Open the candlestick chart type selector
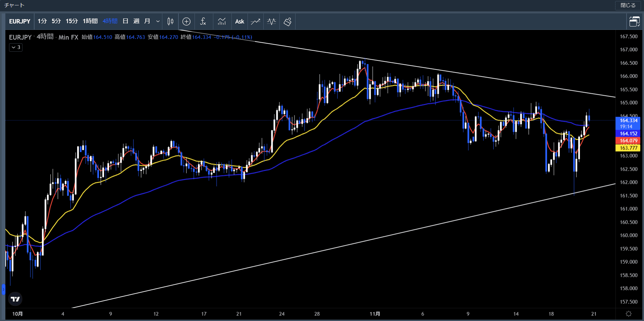The height and width of the screenshot is (321, 644). click(170, 21)
